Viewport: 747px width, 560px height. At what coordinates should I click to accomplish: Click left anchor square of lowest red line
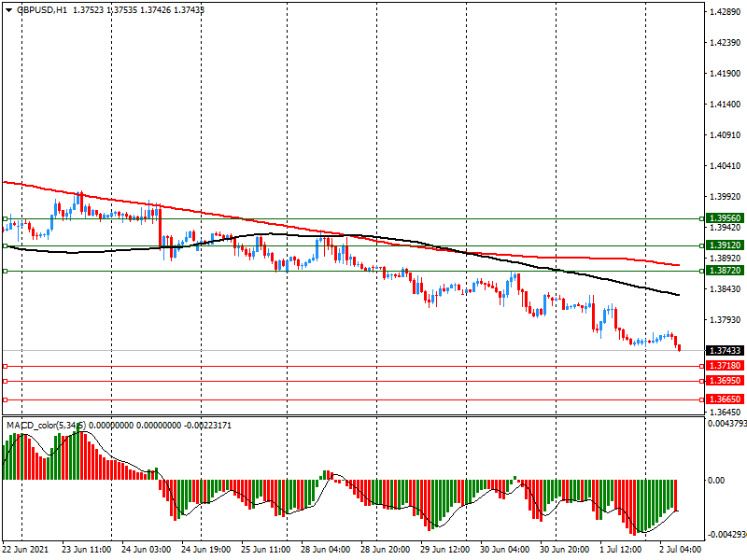coord(5,399)
